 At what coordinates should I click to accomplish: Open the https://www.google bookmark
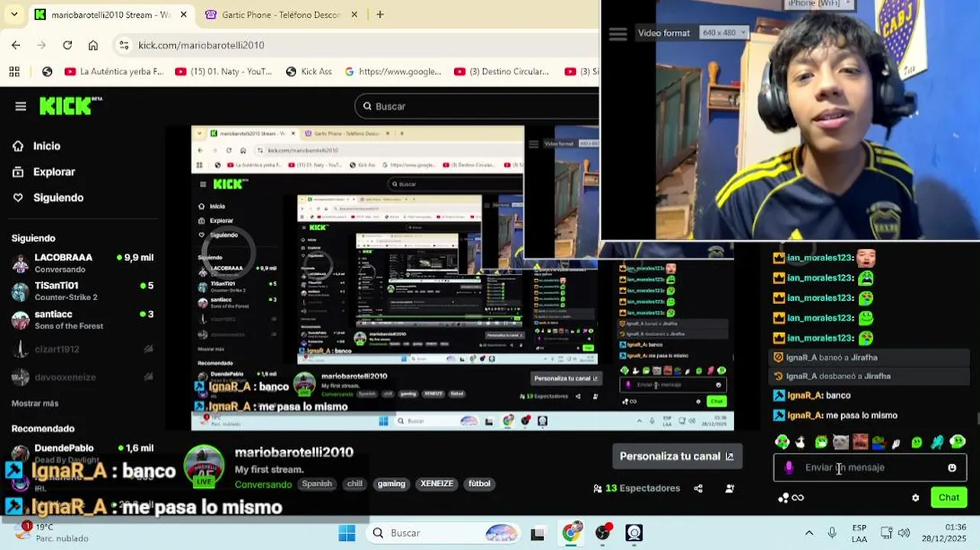[393, 71]
